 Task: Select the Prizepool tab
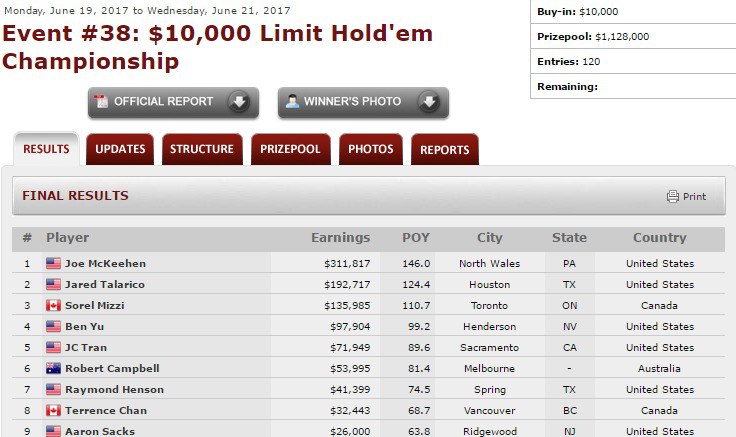pyautogui.click(x=290, y=150)
